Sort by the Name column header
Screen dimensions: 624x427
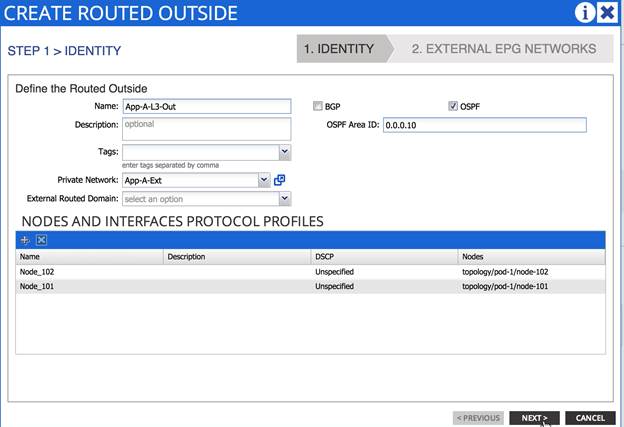(x=90, y=257)
